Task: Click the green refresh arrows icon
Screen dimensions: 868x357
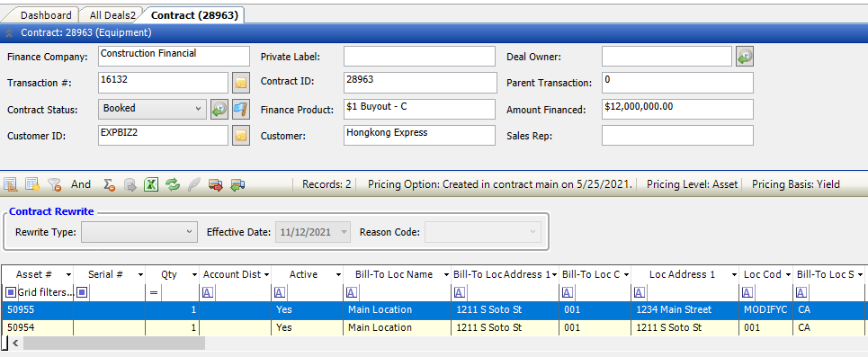Action: pos(173,184)
